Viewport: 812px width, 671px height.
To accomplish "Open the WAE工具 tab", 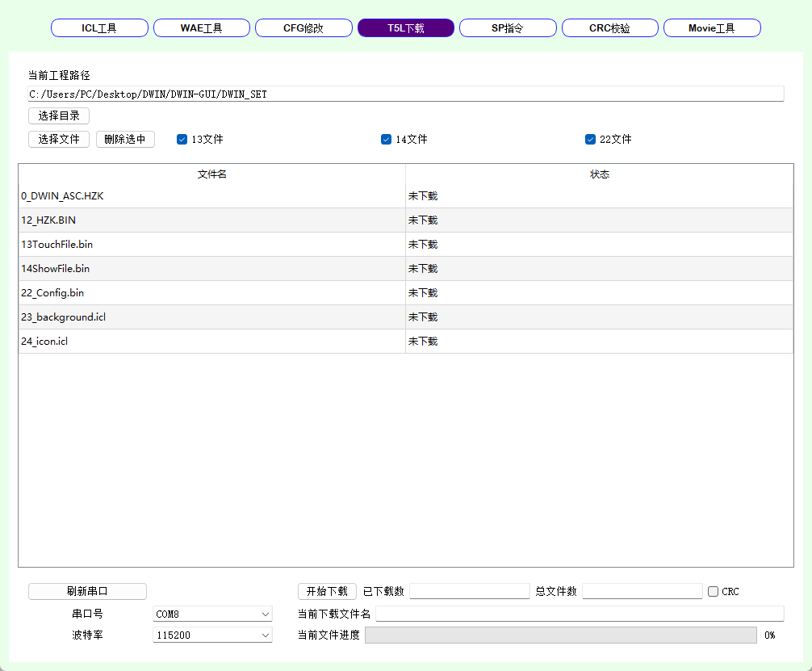I will coord(201,28).
